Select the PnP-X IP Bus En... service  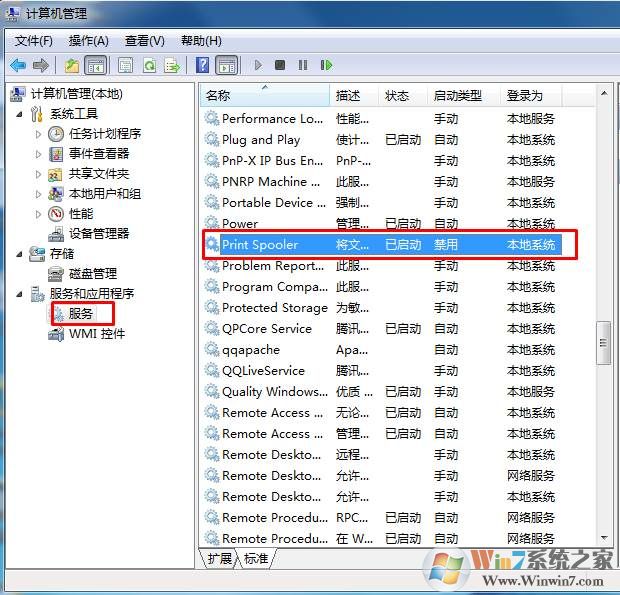(382, 161)
